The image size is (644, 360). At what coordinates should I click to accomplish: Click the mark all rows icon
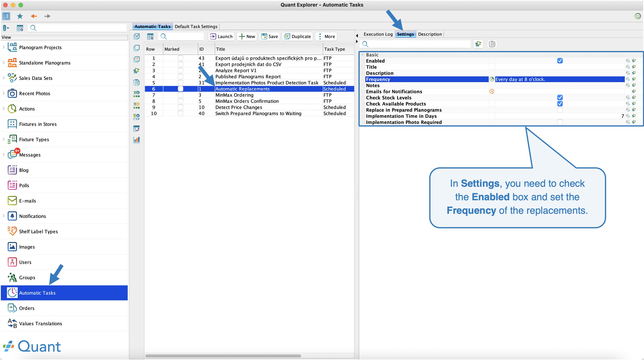(137, 36)
